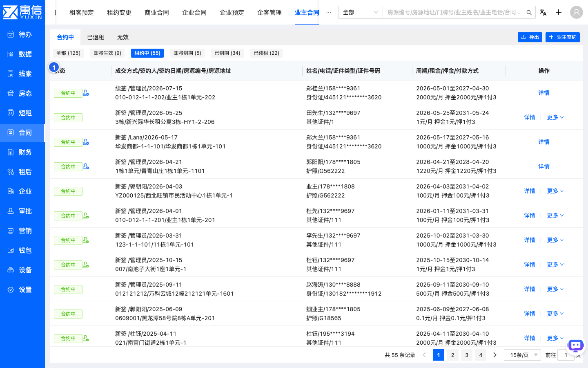Click the magnifier search icon
Image resolution: width=588 pixels, height=368 pixels.
pos(529,13)
